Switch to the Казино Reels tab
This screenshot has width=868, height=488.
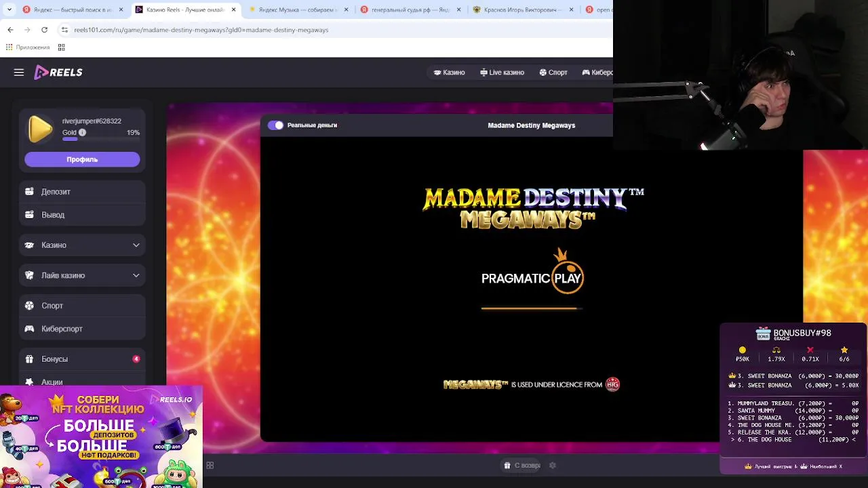(x=185, y=9)
